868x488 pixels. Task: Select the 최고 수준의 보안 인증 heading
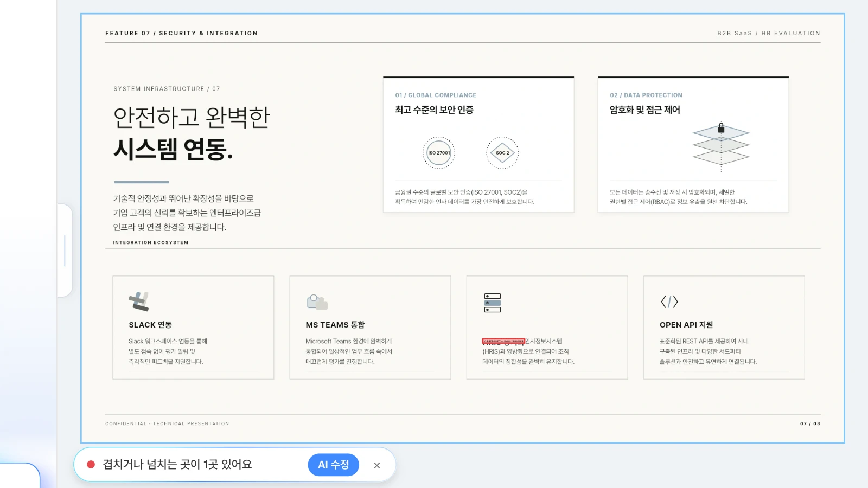[434, 110]
